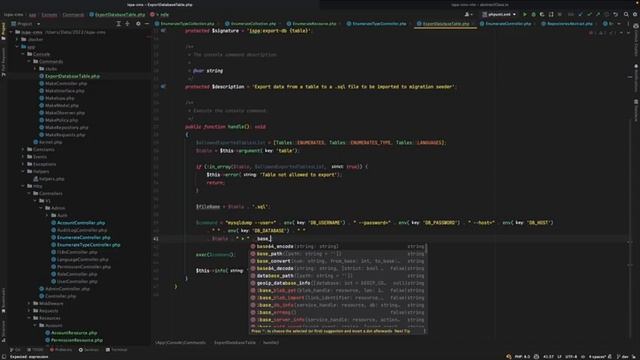Switch to EnumerateResource.php tab

point(311,24)
